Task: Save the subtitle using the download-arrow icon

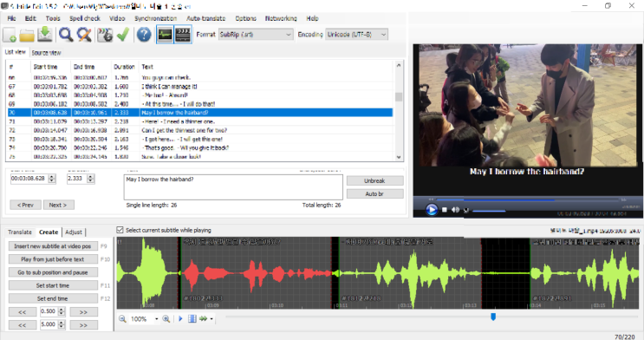Action: tap(45, 35)
